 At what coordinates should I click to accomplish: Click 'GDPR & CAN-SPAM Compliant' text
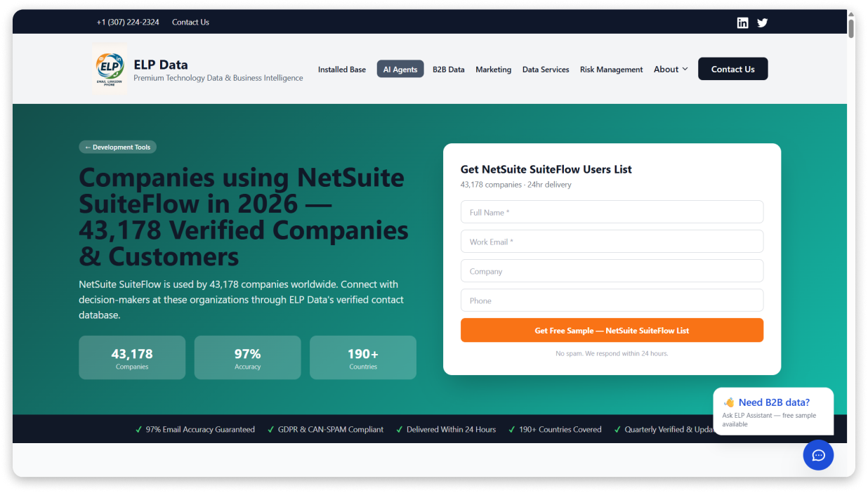point(331,430)
